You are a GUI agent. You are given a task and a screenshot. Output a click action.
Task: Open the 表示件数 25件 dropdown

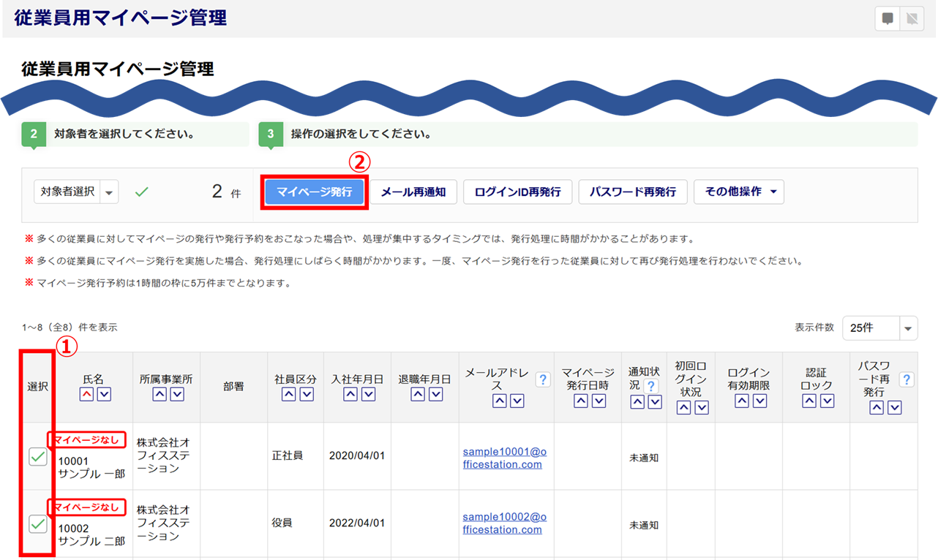pyautogui.click(x=879, y=328)
